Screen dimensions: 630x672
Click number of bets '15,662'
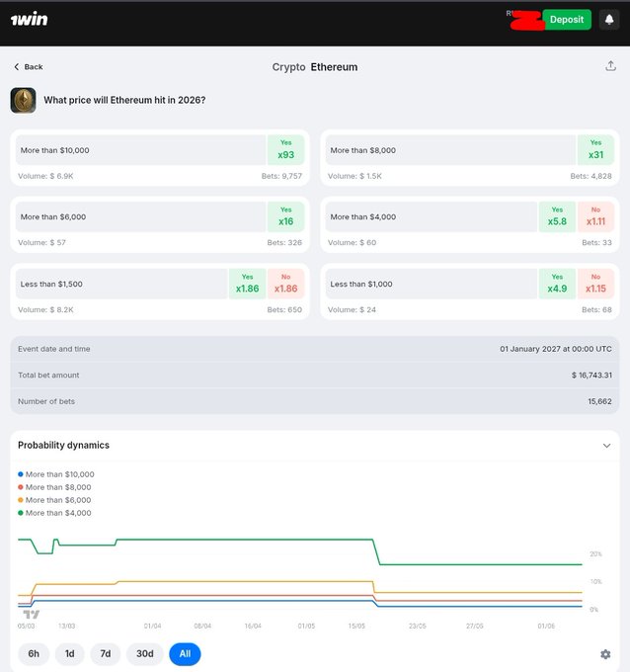click(x=599, y=401)
